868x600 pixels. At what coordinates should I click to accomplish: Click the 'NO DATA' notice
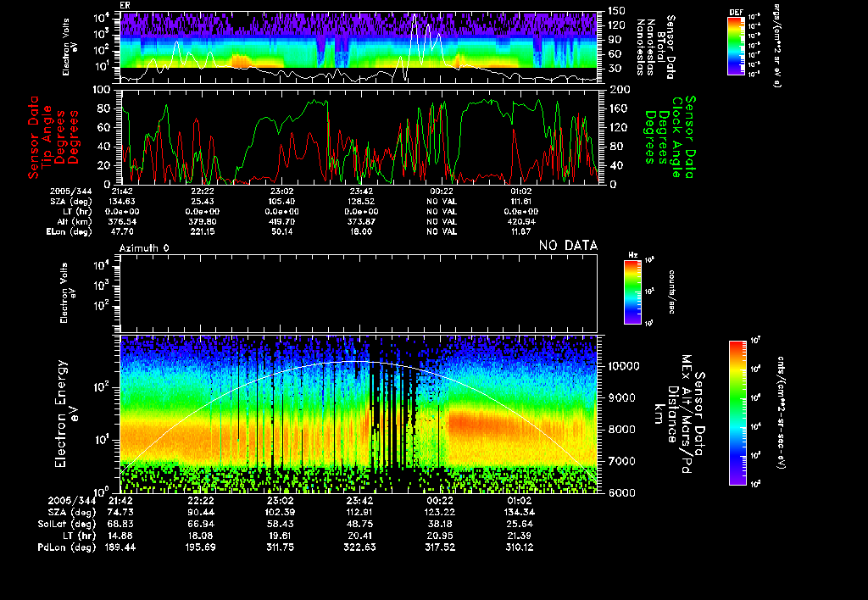569,245
